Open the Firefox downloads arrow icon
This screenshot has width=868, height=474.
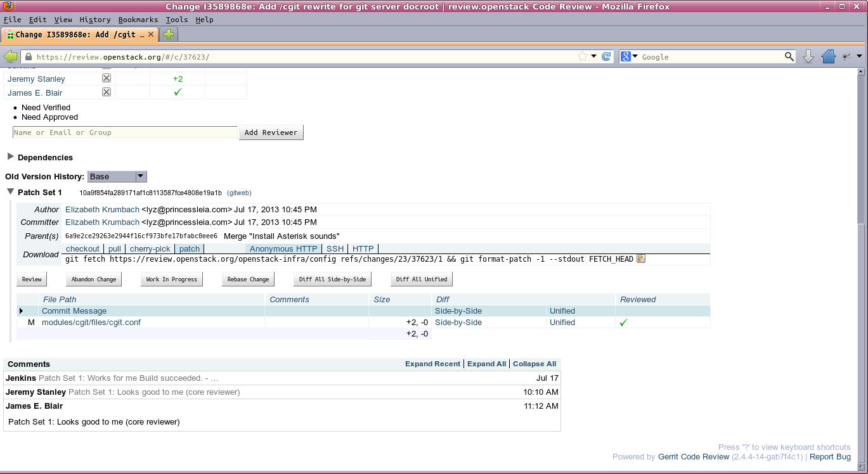coord(808,56)
